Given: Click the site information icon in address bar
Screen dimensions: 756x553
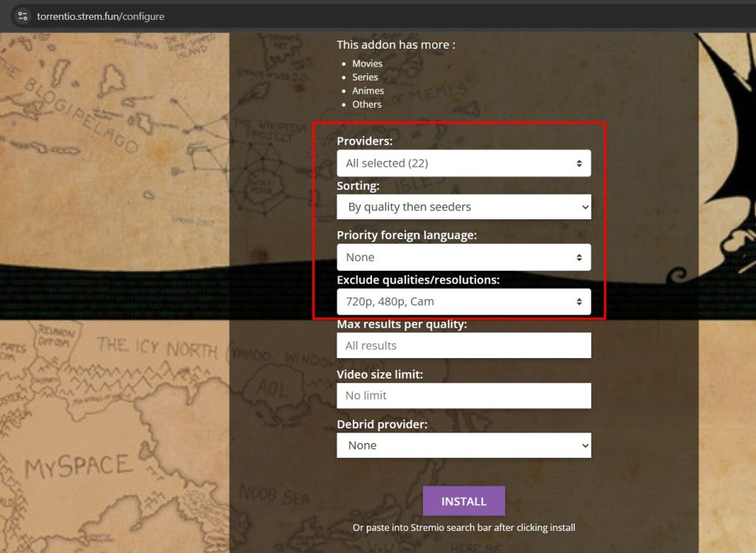Looking at the screenshot, I should tap(22, 16).
